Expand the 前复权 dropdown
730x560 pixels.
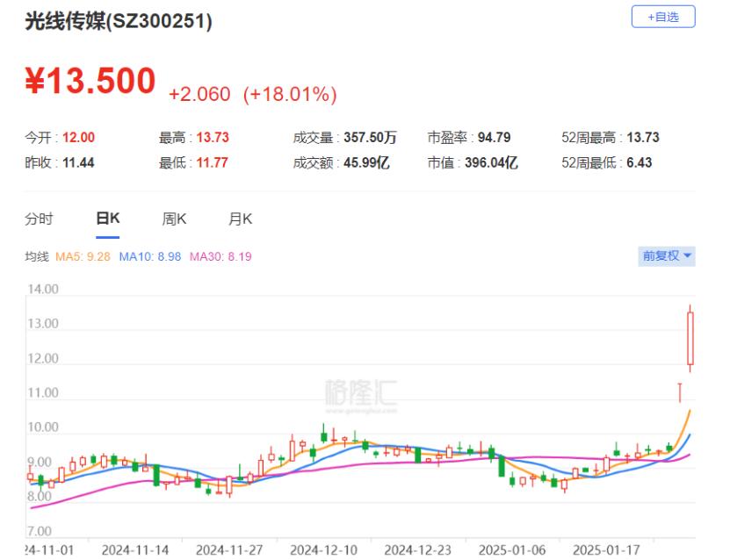[666, 255]
